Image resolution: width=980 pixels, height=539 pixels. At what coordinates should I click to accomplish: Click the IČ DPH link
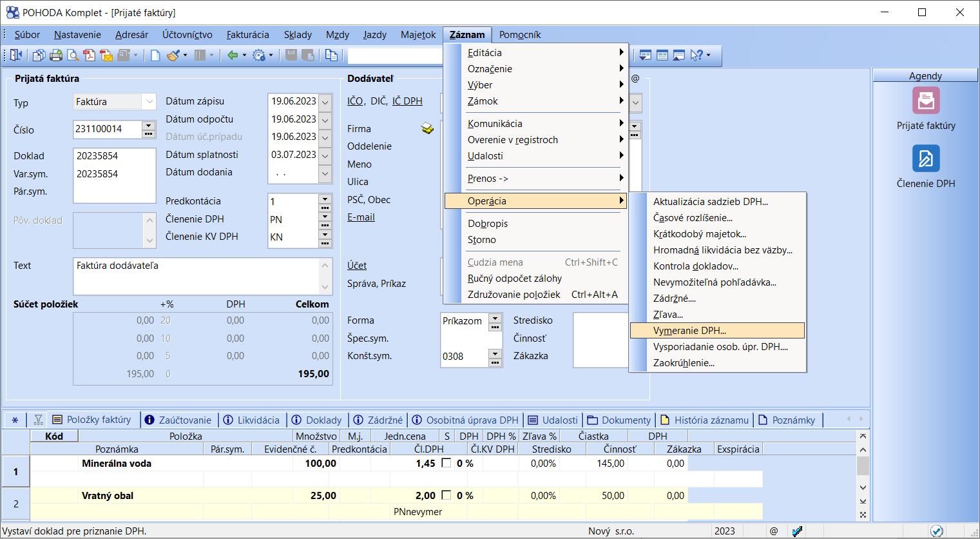[x=407, y=101]
